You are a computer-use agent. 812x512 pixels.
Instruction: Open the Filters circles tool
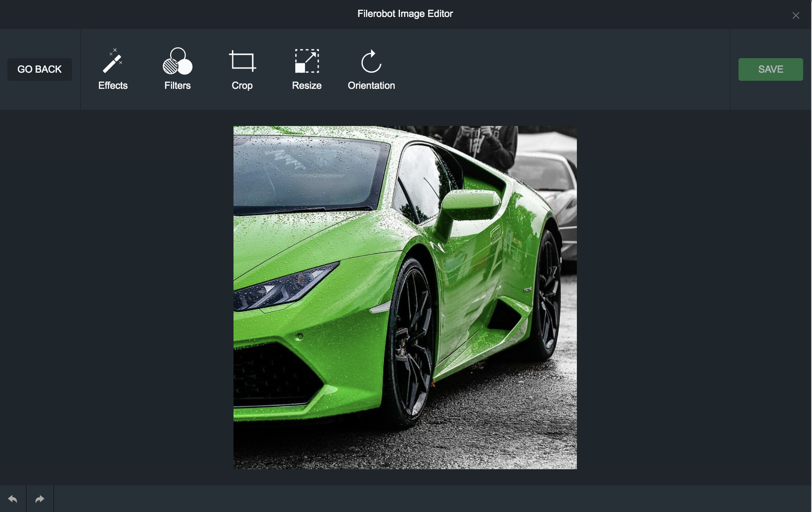[177, 69]
